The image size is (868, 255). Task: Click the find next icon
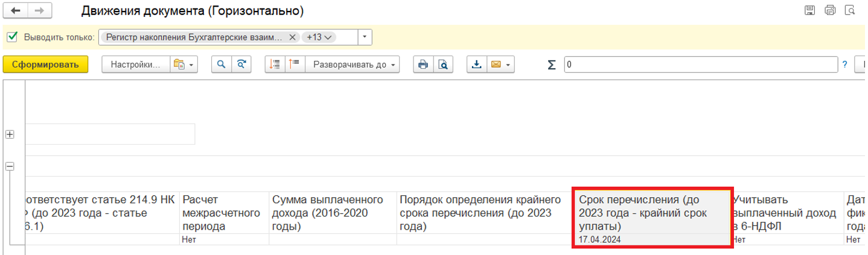pyautogui.click(x=241, y=65)
